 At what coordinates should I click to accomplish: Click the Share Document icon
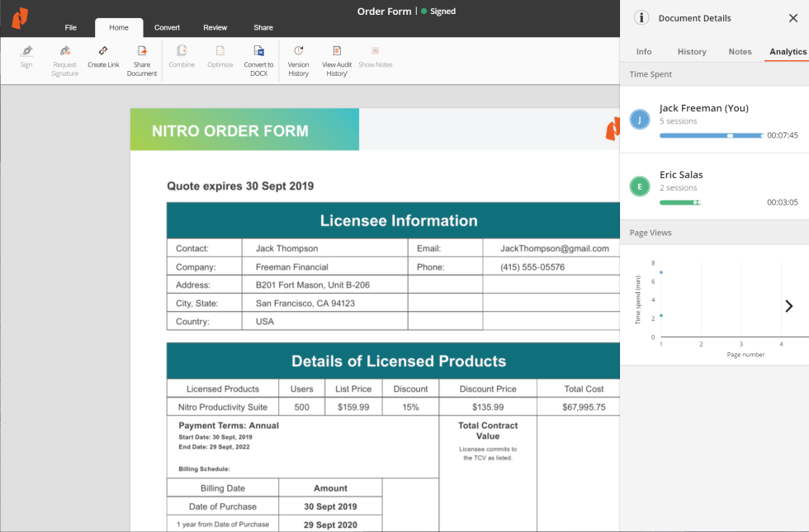click(142, 52)
